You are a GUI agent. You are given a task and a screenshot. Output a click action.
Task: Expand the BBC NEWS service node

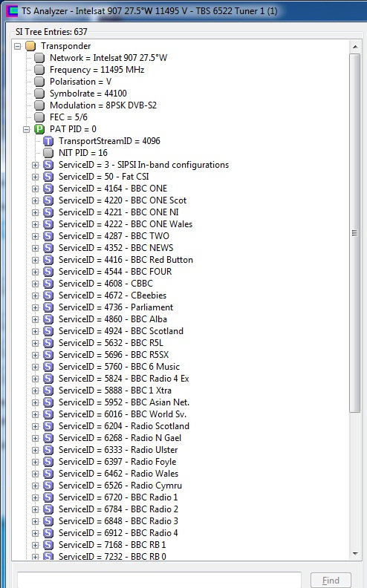[35, 248]
